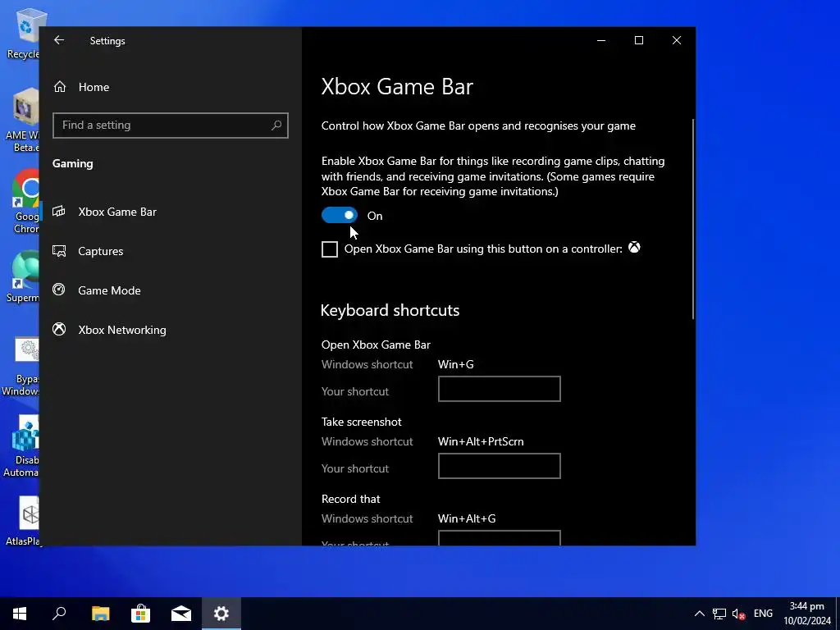The image size is (840, 630).
Task: Click Your shortcut field for Open Xbox Game Bar
Action: coord(500,389)
